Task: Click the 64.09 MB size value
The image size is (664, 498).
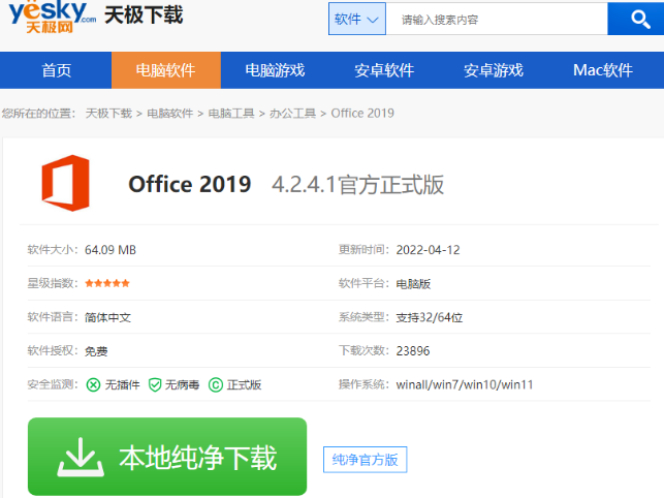Action: (111, 250)
